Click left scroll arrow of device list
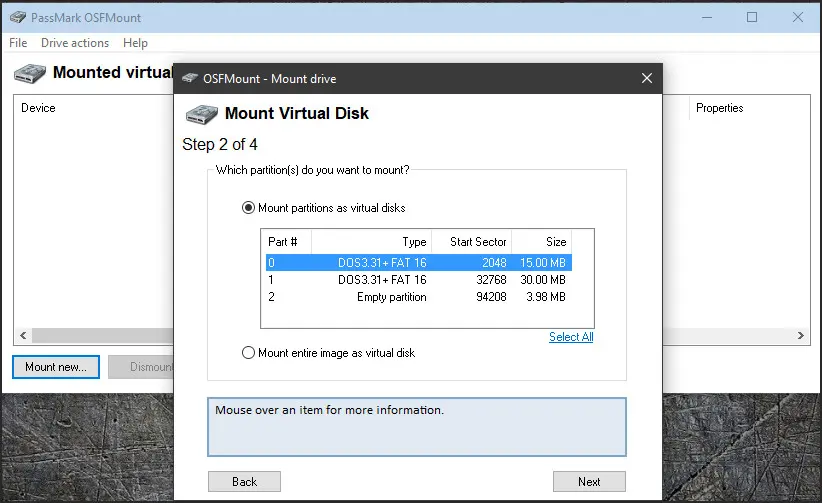 (x=23, y=336)
